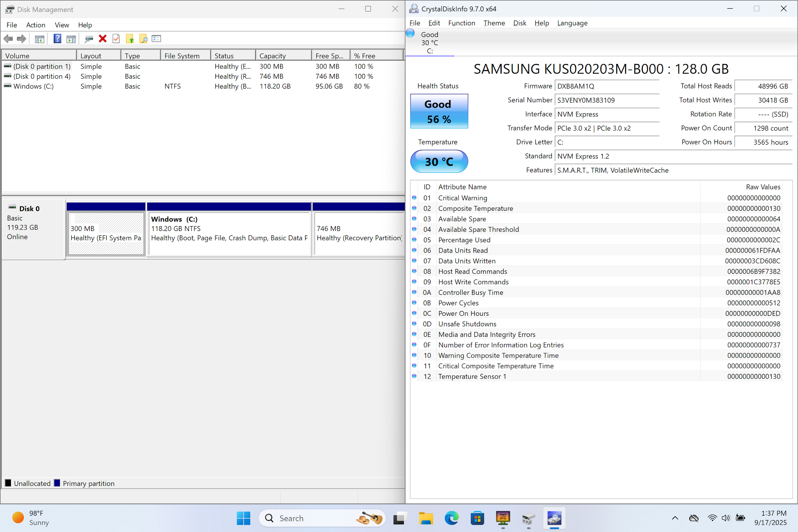Open the Action menu in Disk Management

36,25
